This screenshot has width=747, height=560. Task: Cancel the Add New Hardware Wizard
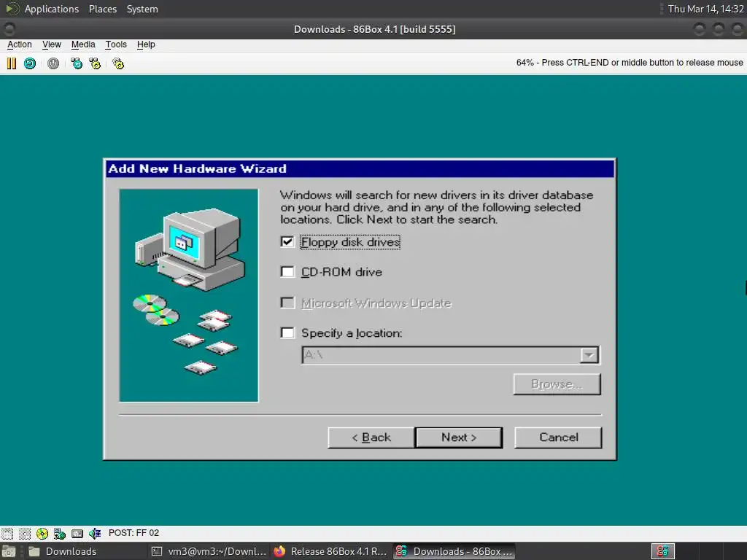pos(558,437)
